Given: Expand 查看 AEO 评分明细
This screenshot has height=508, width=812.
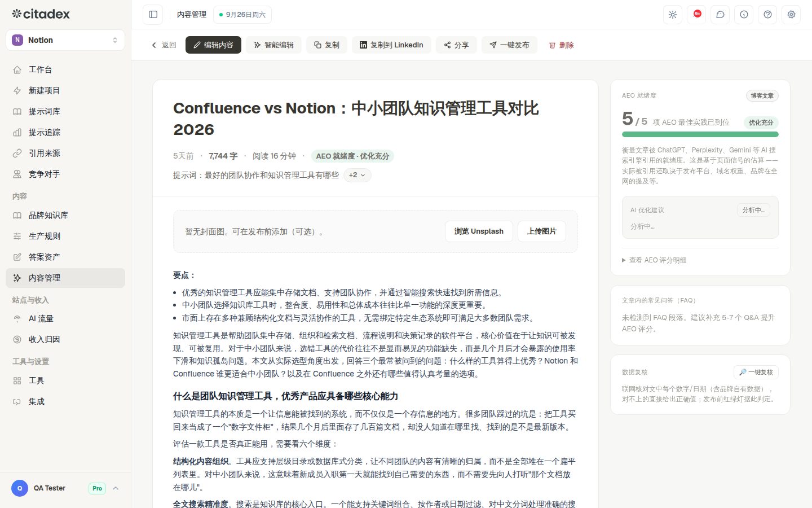Looking at the screenshot, I should click(654, 260).
